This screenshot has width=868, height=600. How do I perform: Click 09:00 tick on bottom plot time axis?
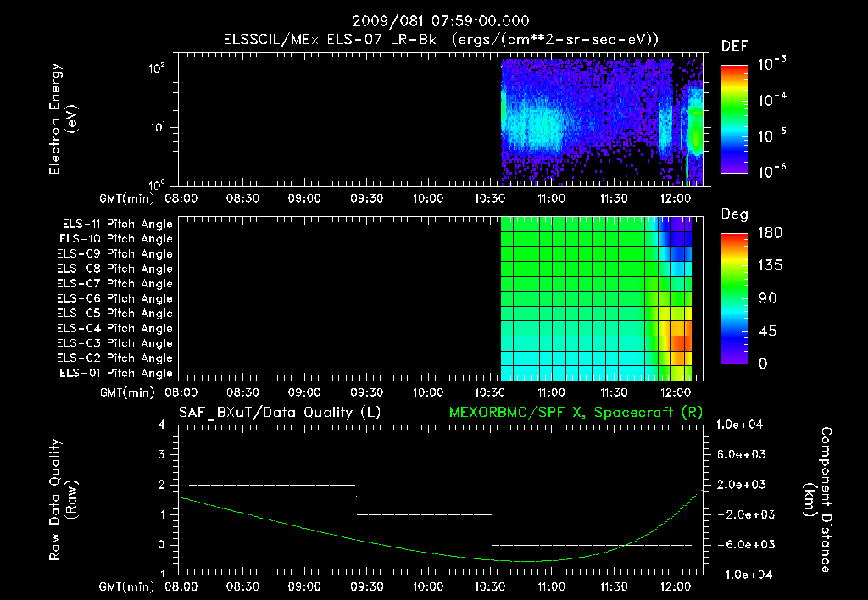click(304, 586)
